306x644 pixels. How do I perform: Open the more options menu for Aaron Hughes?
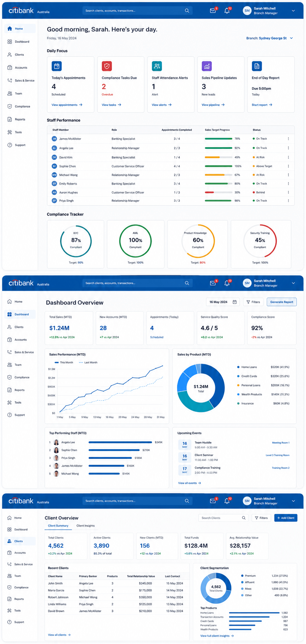pos(288,192)
